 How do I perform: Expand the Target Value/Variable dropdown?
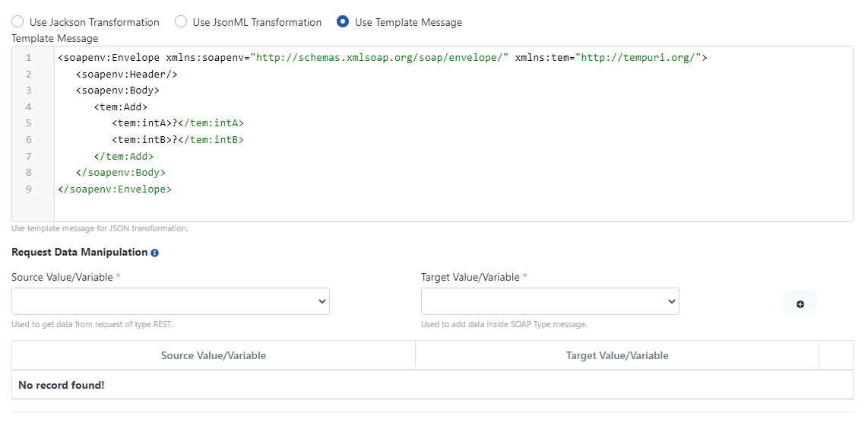point(550,301)
